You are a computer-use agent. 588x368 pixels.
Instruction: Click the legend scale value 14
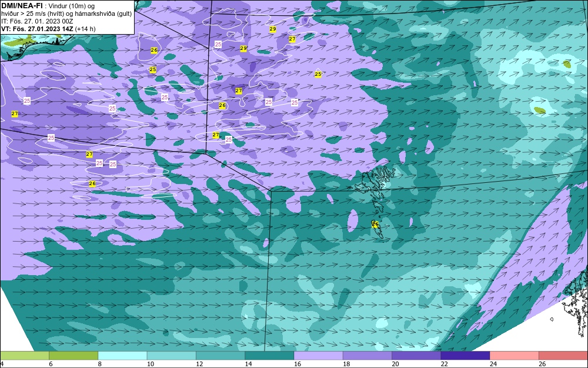[x=248, y=364]
